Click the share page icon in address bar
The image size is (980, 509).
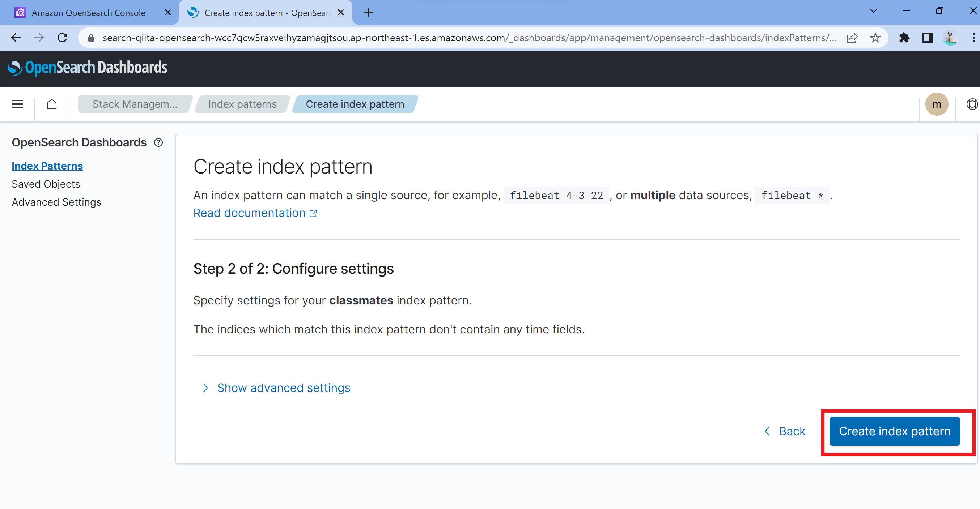(x=852, y=38)
